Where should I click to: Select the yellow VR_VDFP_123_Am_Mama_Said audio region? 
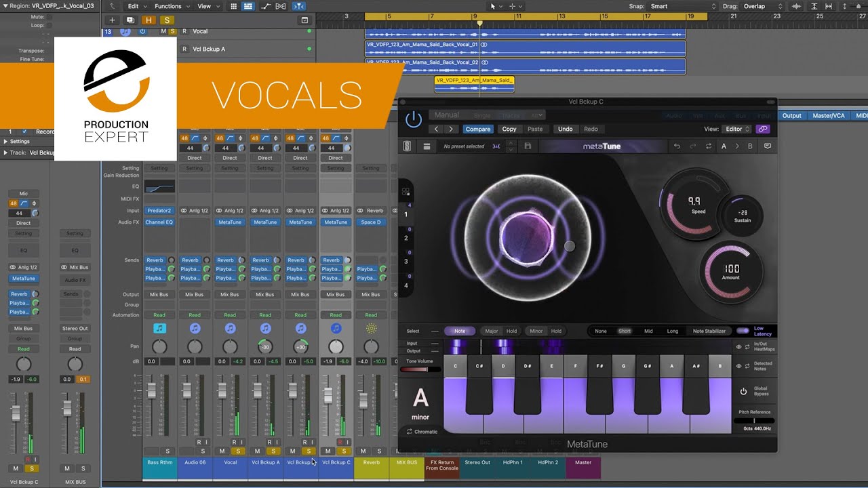click(475, 84)
